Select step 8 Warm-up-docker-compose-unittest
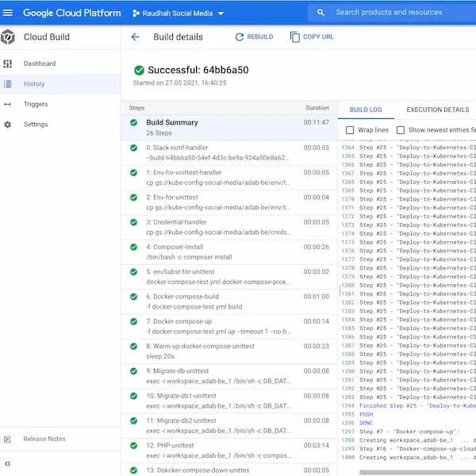 coord(229,351)
